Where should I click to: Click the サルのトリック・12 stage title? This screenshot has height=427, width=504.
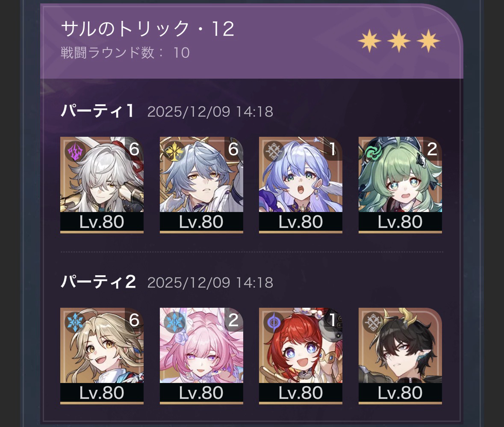(147, 29)
